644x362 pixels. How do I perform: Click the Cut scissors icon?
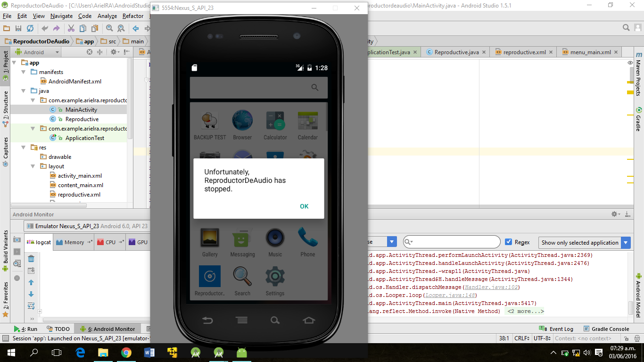pos(71,28)
